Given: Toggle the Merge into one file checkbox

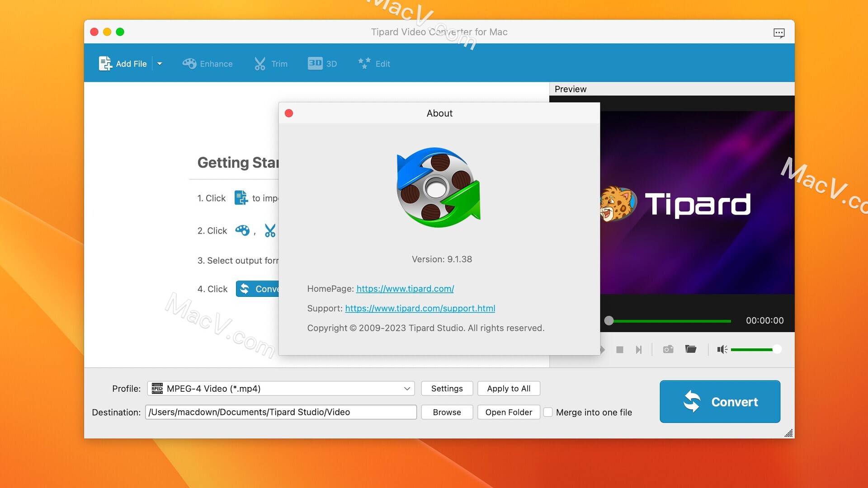Looking at the screenshot, I should click(x=547, y=412).
